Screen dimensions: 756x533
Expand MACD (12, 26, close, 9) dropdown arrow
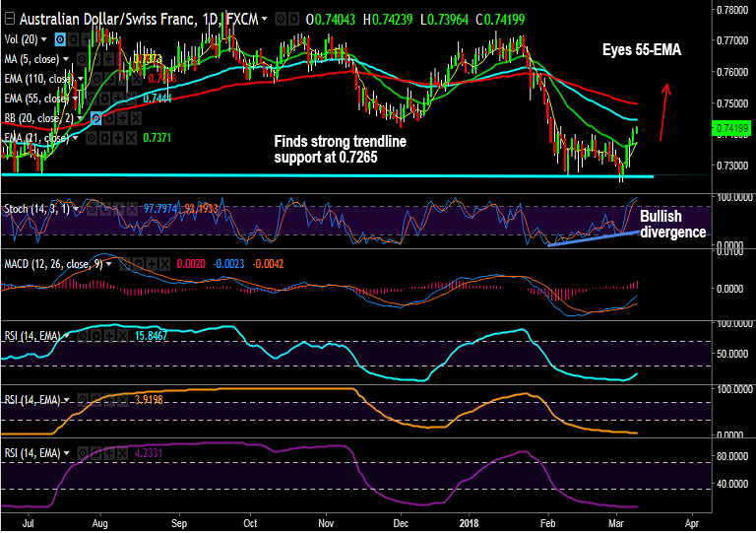click(x=109, y=264)
